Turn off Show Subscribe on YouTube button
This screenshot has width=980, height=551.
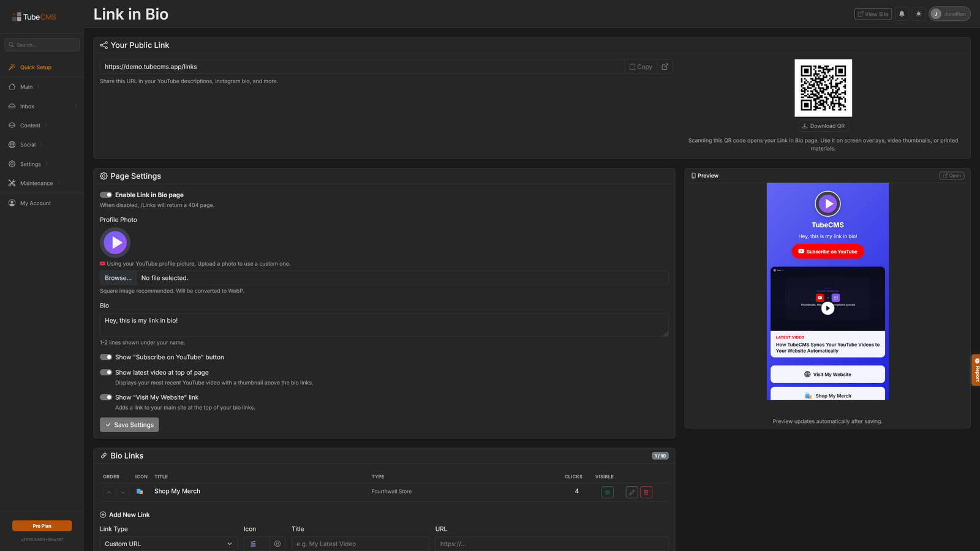[105, 356]
